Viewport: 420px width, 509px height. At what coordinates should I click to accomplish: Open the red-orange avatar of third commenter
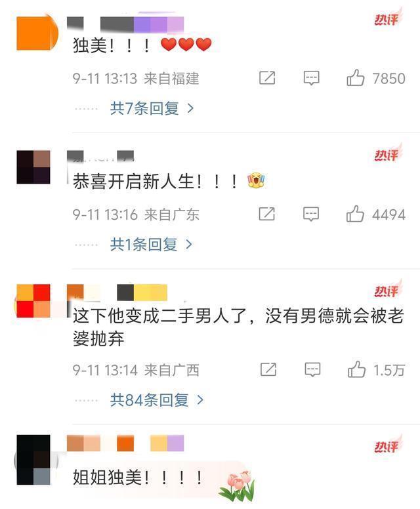coord(33,301)
